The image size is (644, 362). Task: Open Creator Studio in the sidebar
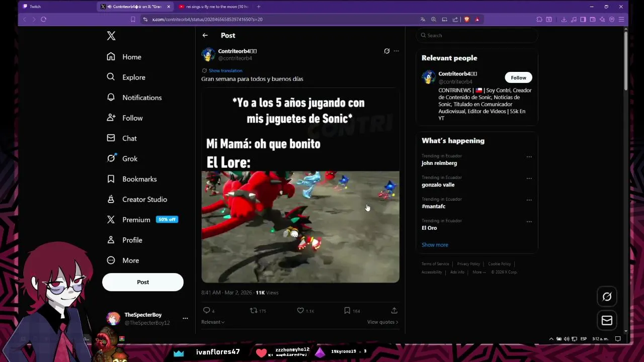[x=137, y=199]
